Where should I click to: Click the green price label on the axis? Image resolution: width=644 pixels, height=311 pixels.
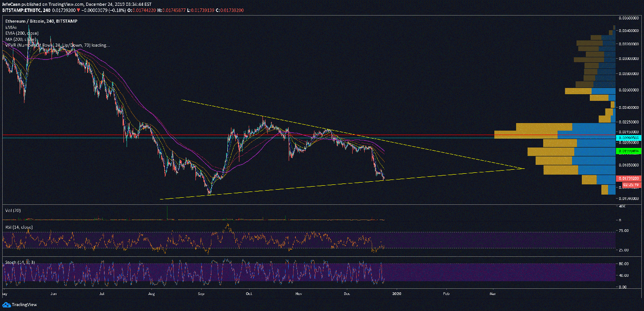pos(628,151)
